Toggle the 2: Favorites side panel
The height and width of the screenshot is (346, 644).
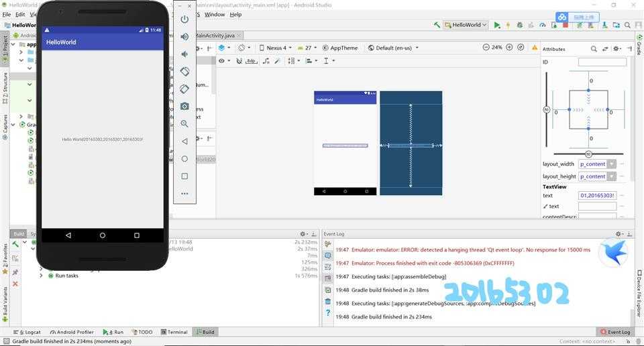coord(5,258)
